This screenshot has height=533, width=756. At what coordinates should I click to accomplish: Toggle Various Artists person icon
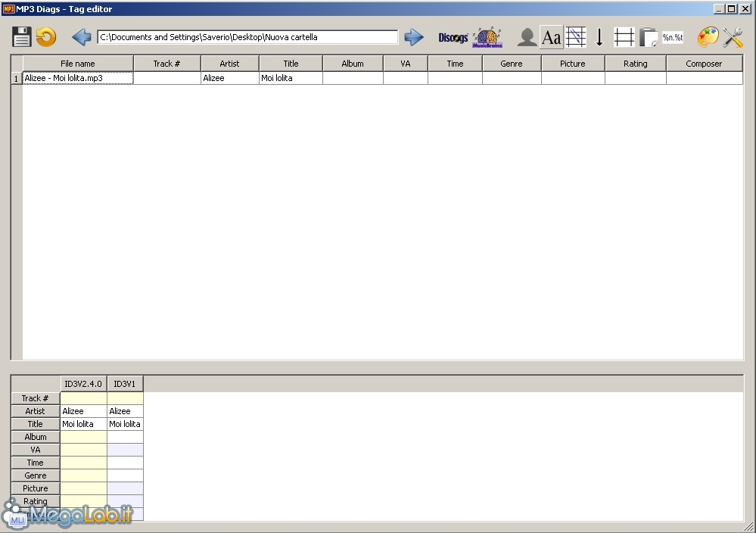coord(527,37)
